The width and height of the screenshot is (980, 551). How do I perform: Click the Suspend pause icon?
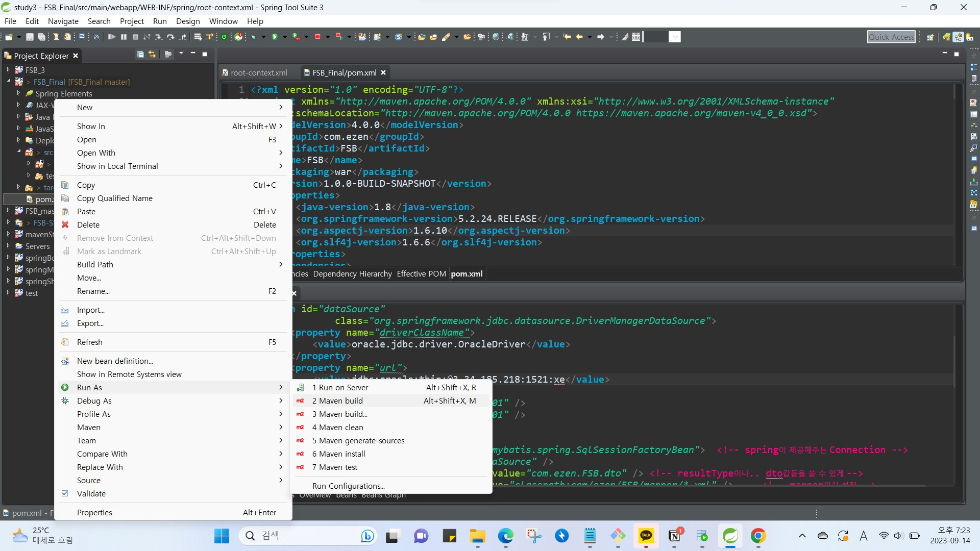(x=124, y=37)
